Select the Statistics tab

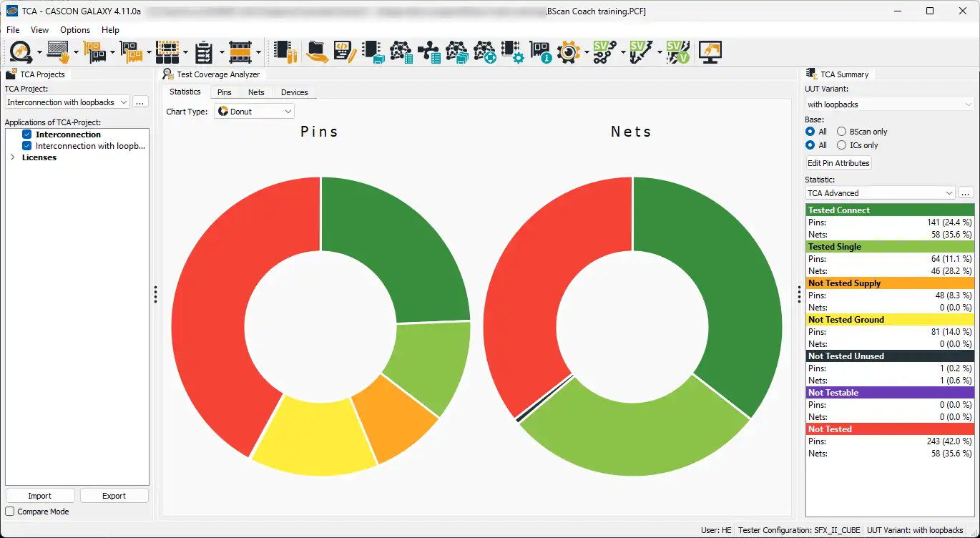[185, 92]
